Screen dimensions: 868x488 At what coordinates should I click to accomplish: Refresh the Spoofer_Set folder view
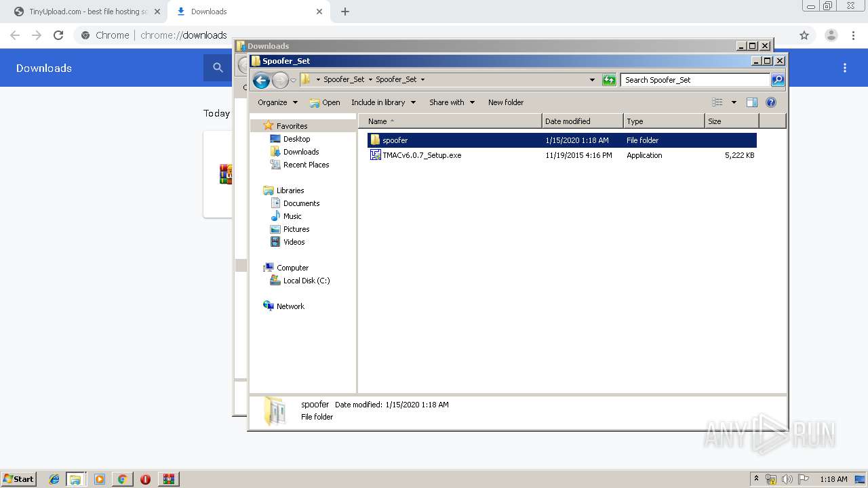coord(609,80)
